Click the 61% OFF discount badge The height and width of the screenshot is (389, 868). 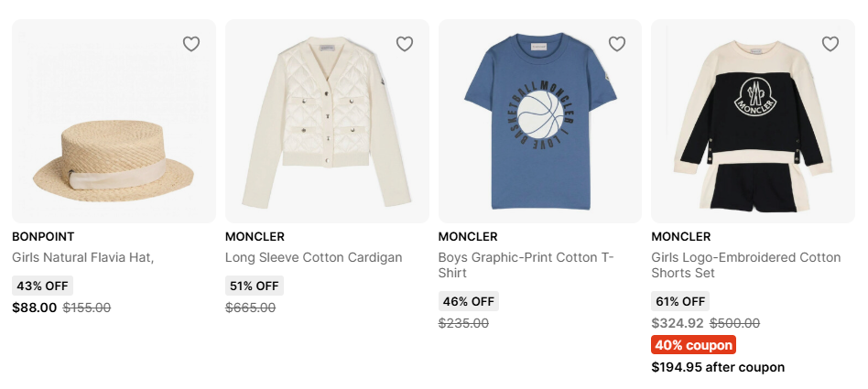(x=680, y=301)
